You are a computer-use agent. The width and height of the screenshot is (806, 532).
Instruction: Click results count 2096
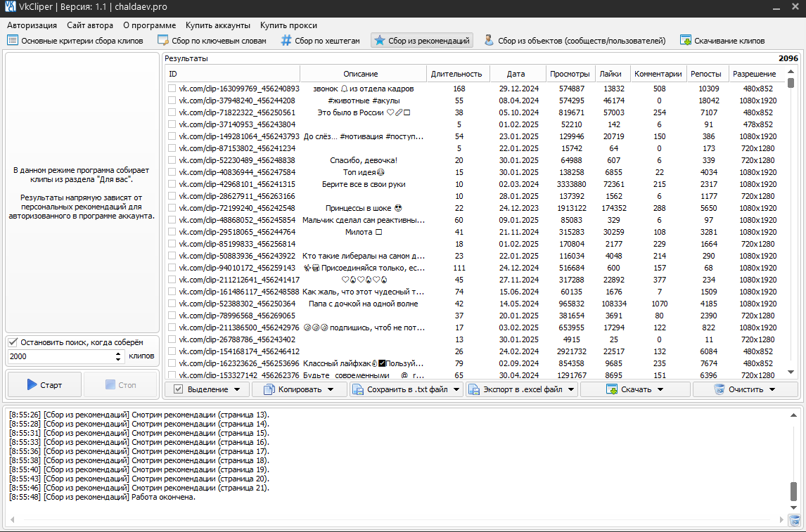point(788,58)
